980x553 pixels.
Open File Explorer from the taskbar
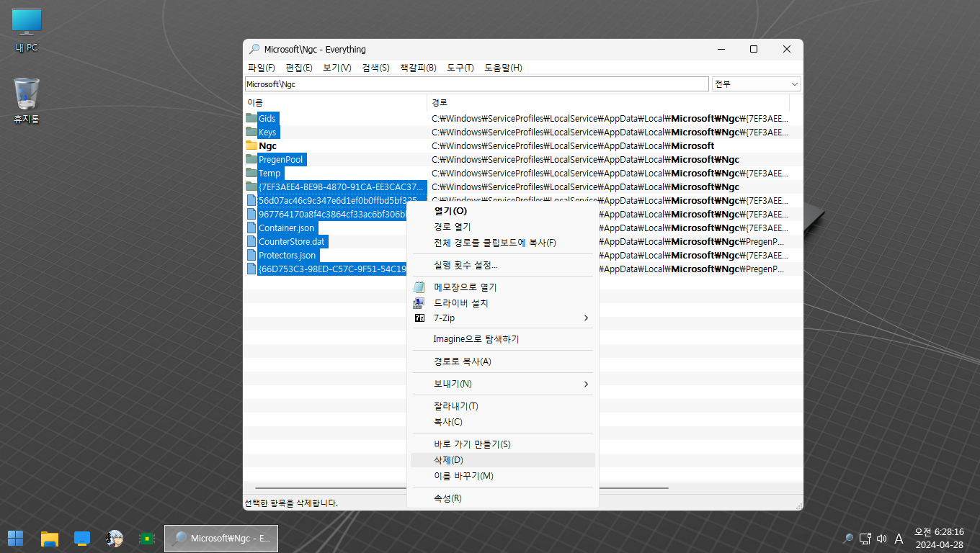(49, 539)
